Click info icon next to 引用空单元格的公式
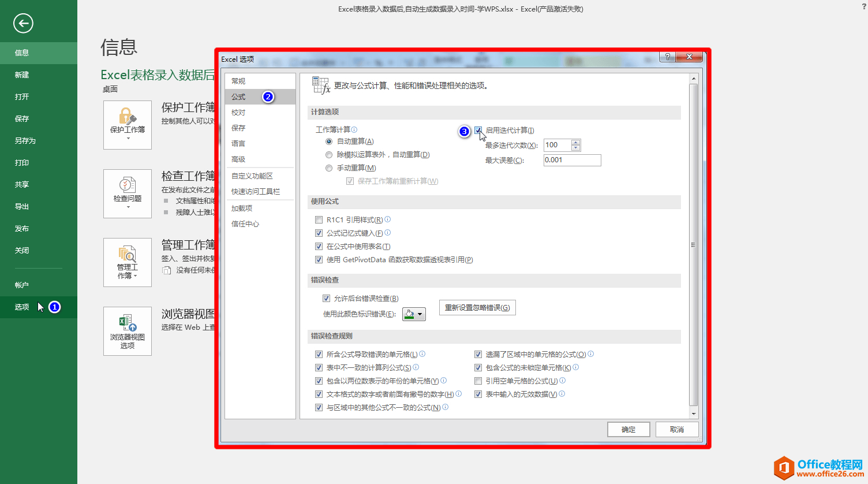The image size is (868, 484). point(563,380)
